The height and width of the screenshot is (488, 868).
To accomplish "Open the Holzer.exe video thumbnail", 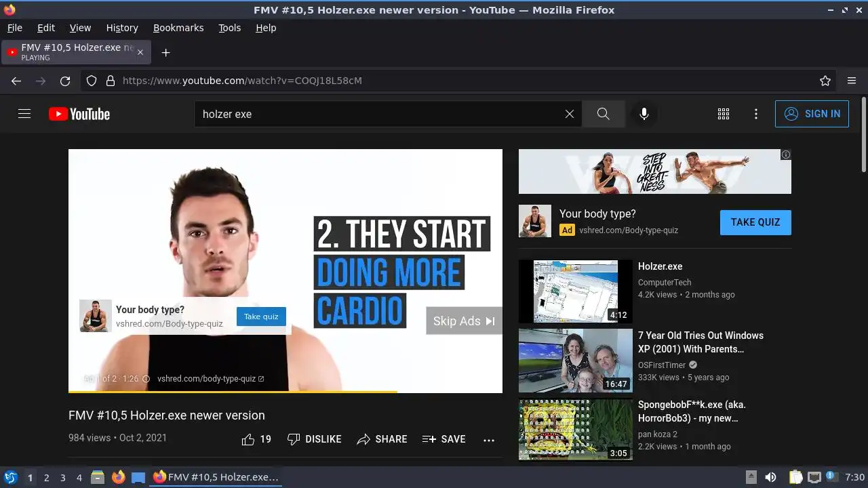I will pos(576,291).
